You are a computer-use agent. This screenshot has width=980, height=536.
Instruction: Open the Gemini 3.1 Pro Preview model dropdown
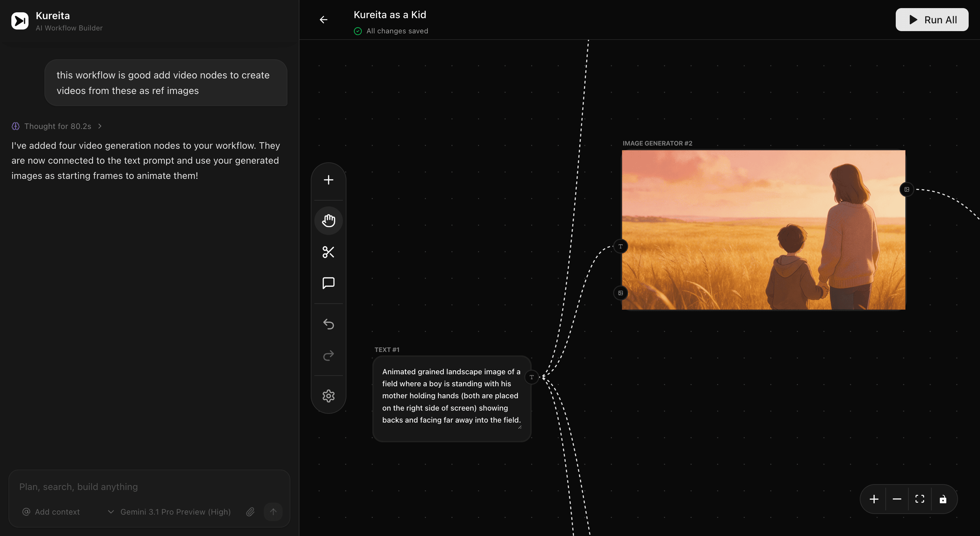point(169,512)
